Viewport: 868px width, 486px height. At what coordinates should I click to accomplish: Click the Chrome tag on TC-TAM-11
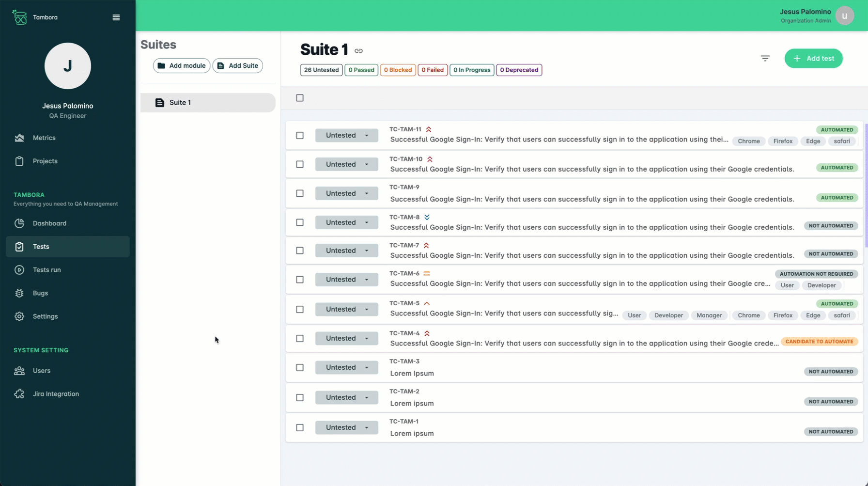point(749,141)
